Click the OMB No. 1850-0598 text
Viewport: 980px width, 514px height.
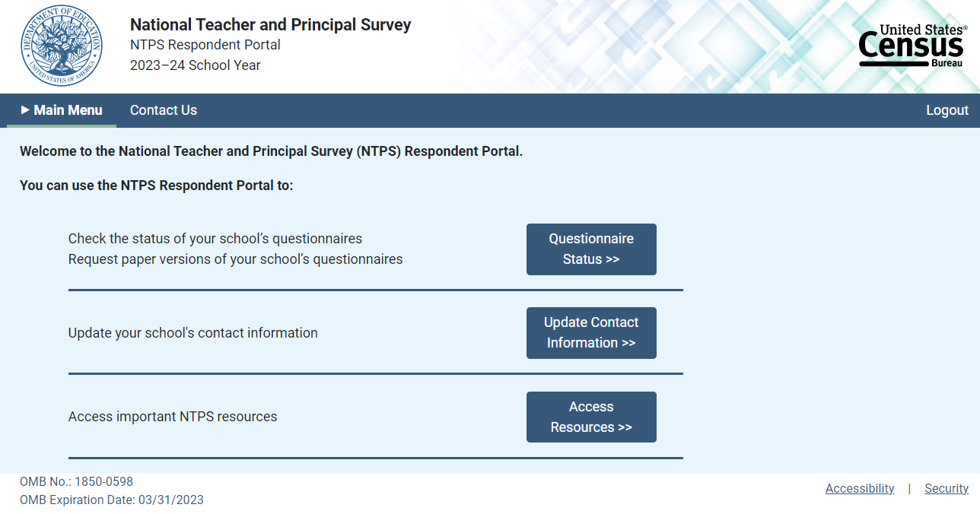tap(76, 481)
